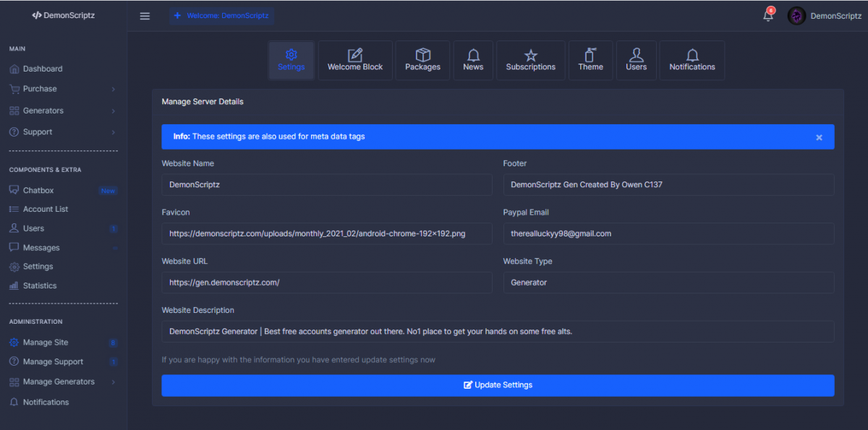Switch to the top Notifications tab
868x430 pixels.
692,60
